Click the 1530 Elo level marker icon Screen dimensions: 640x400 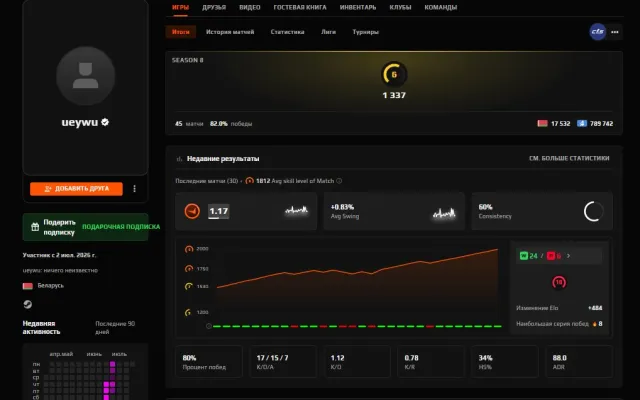click(189, 287)
